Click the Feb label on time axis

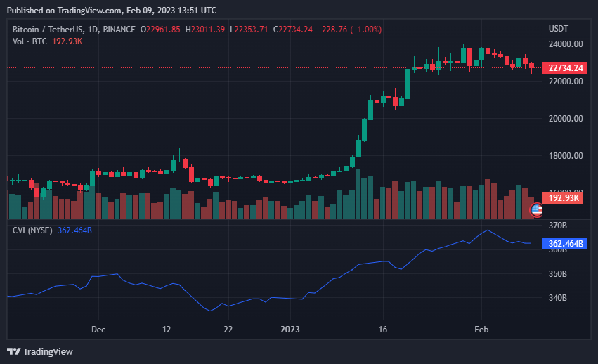(x=481, y=330)
